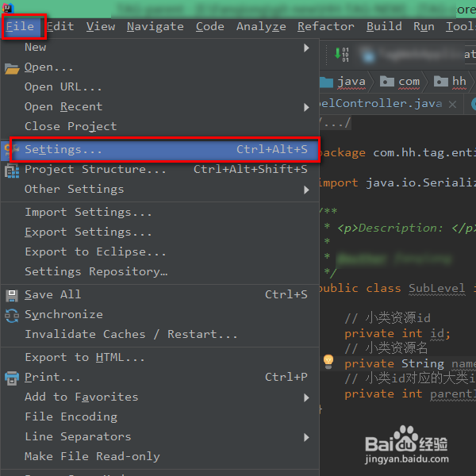Click the Save All floppy icon
476x476 pixels.
12,296
